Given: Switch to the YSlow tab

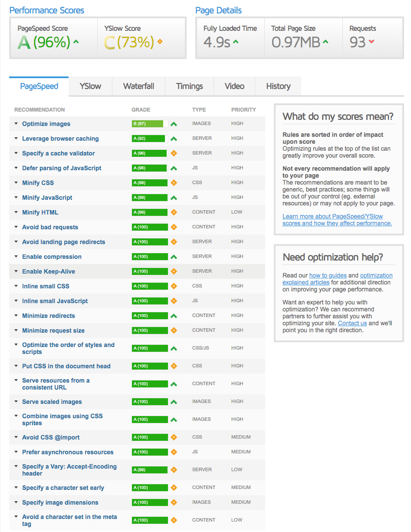Looking at the screenshot, I should pos(90,86).
